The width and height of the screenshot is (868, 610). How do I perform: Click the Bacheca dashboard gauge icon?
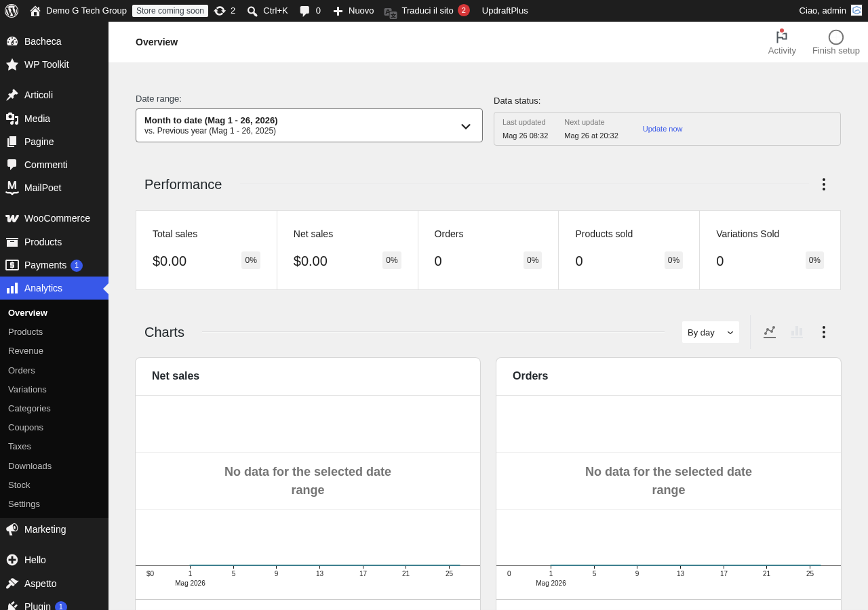coord(12,41)
